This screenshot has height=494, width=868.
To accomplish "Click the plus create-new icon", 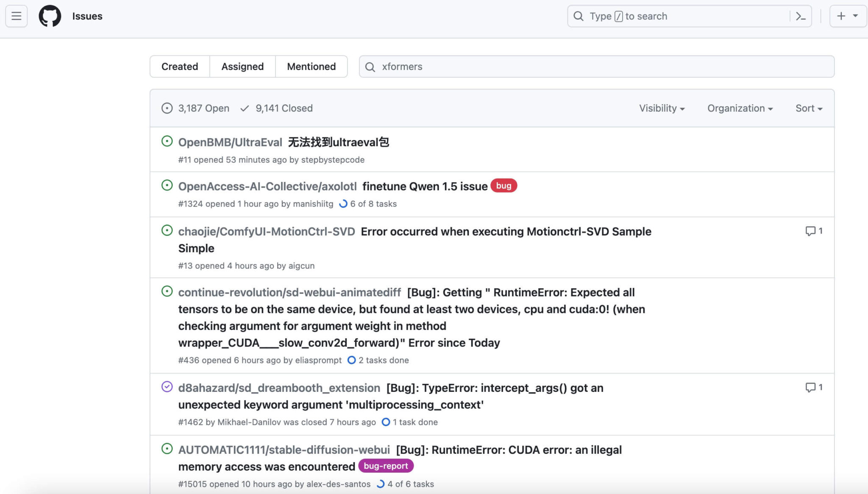I will 841,16.
